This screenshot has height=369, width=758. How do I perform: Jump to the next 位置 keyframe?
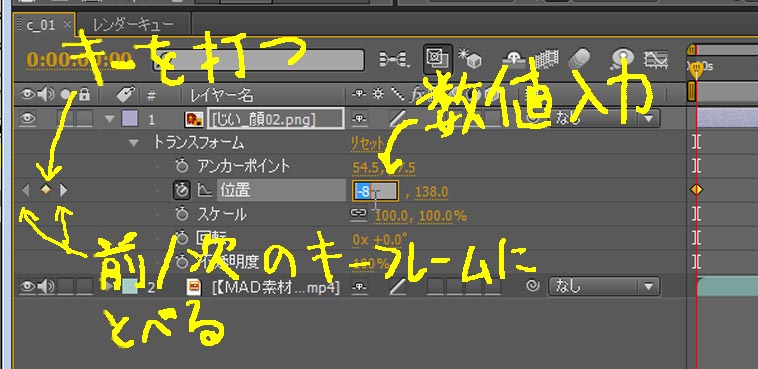(x=63, y=190)
